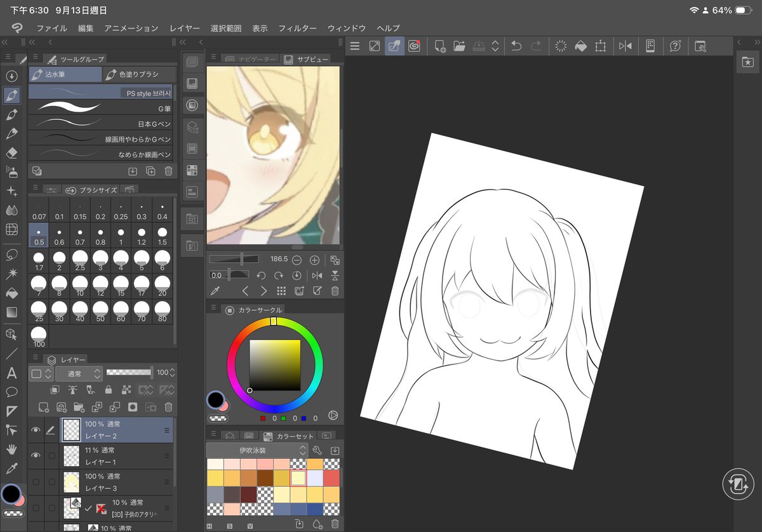Image resolution: width=762 pixels, height=532 pixels.
Task: Show レイヤー 3 via its visibility box
Action: [x=36, y=482]
